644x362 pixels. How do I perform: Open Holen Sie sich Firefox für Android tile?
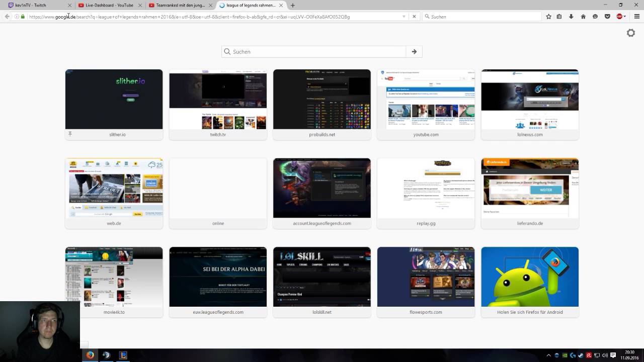point(530,282)
